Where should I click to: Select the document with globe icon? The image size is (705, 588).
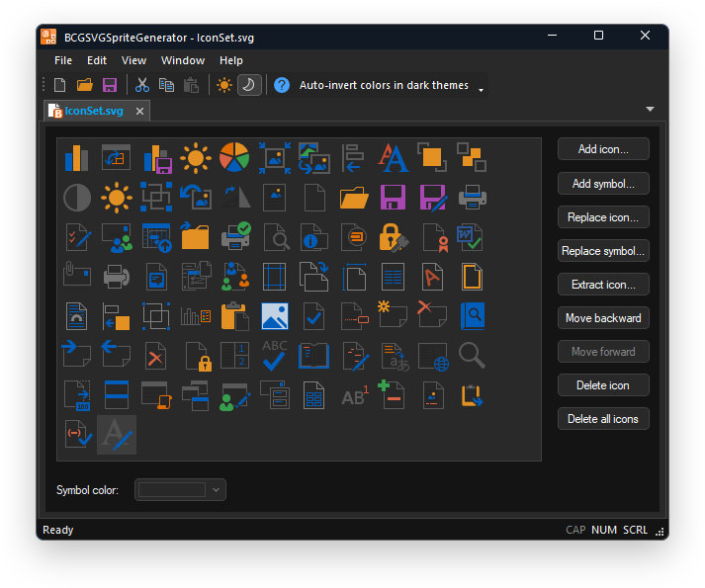433,357
